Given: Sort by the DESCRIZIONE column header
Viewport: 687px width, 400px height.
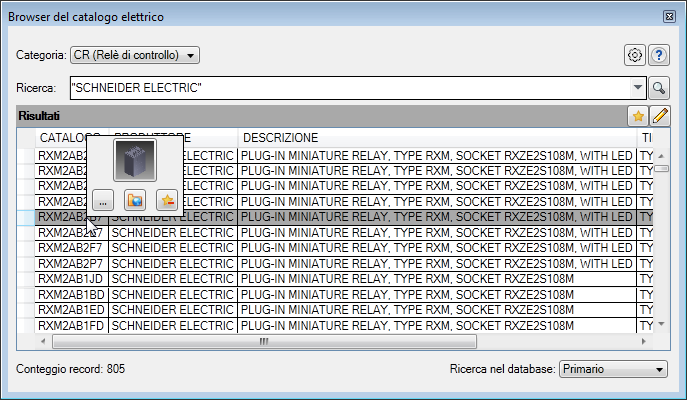Looking at the screenshot, I should (x=437, y=138).
